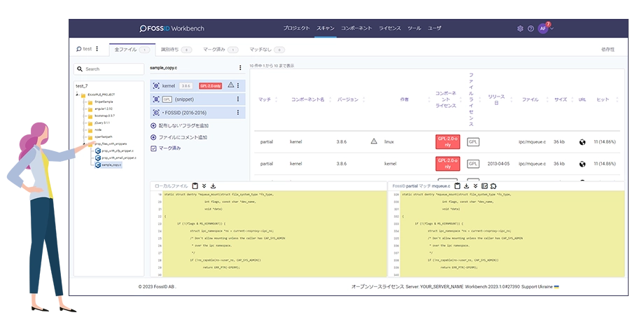Switch to the 識別待ち tab
The width and height of the screenshot is (644, 315).
(x=176, y=49)
